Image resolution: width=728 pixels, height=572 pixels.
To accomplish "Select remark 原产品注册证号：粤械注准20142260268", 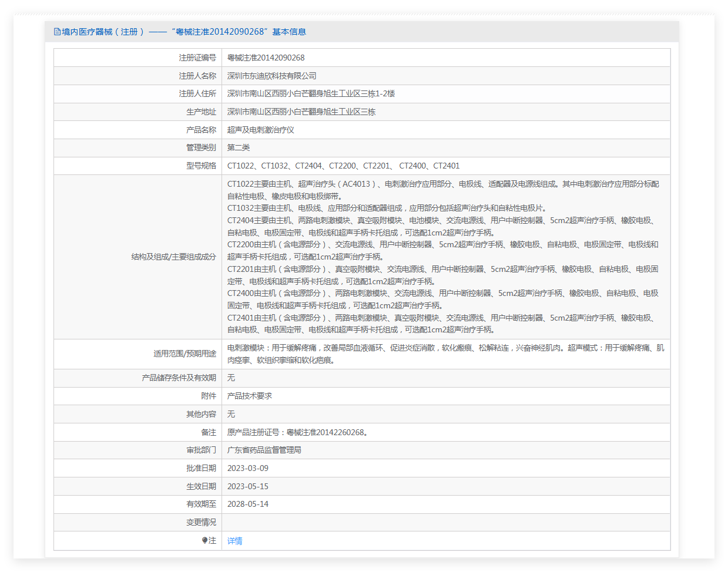I will coord(298,432).
